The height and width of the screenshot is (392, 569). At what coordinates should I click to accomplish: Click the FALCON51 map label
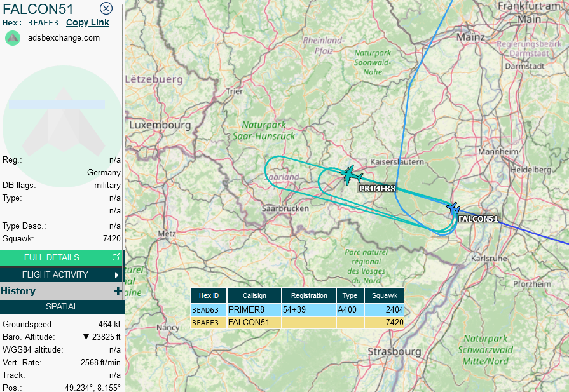click(x=478, y=219)
